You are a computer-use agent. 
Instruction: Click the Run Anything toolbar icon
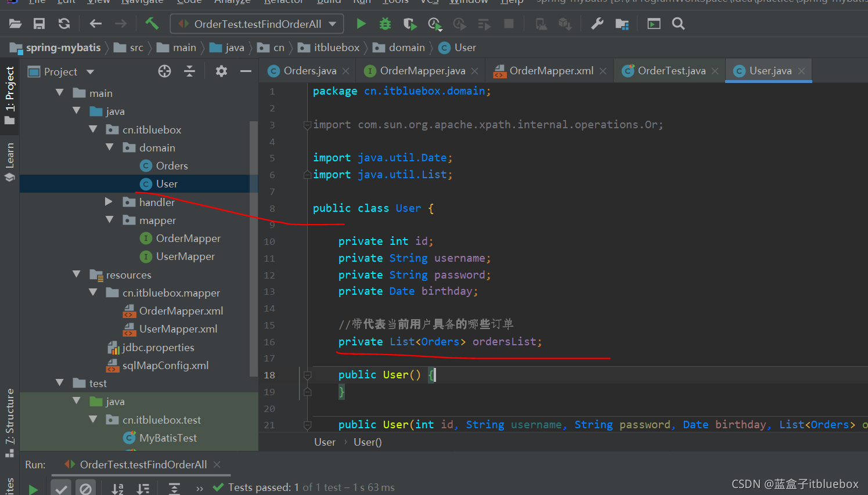click(654, 24)
